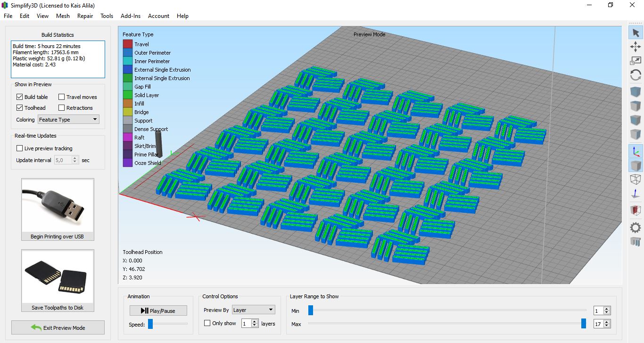Click the SD card picture
The height and width of the screenshot is (343, 644).
click(x=58, y=277)
